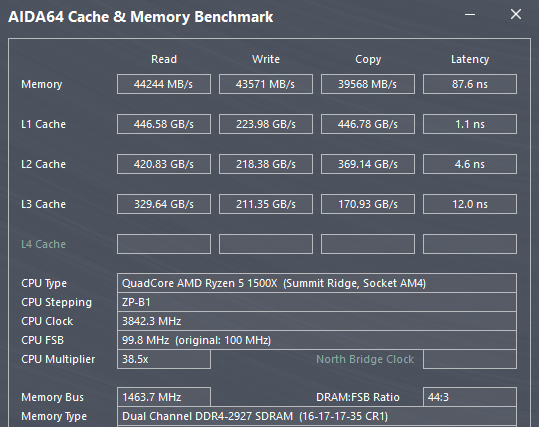539x427 pixels.
Task: Click the DRAM:FSB Ratio label
Action: (358, 397)
